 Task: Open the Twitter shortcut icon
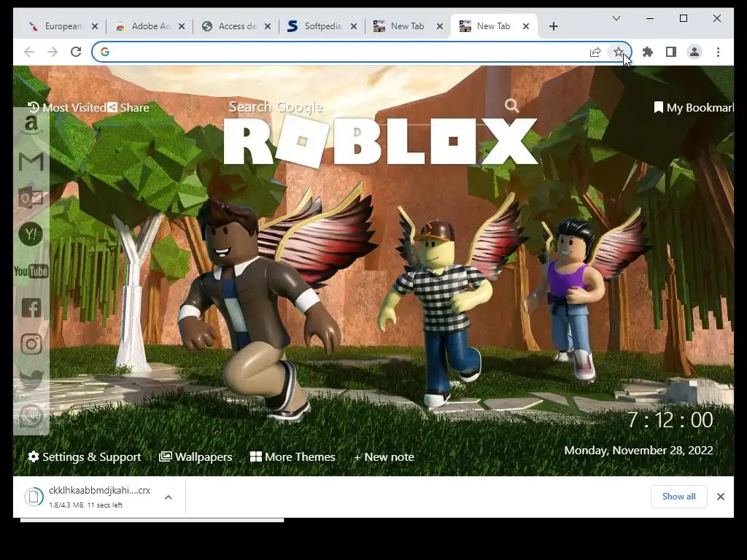click(31, 379)
